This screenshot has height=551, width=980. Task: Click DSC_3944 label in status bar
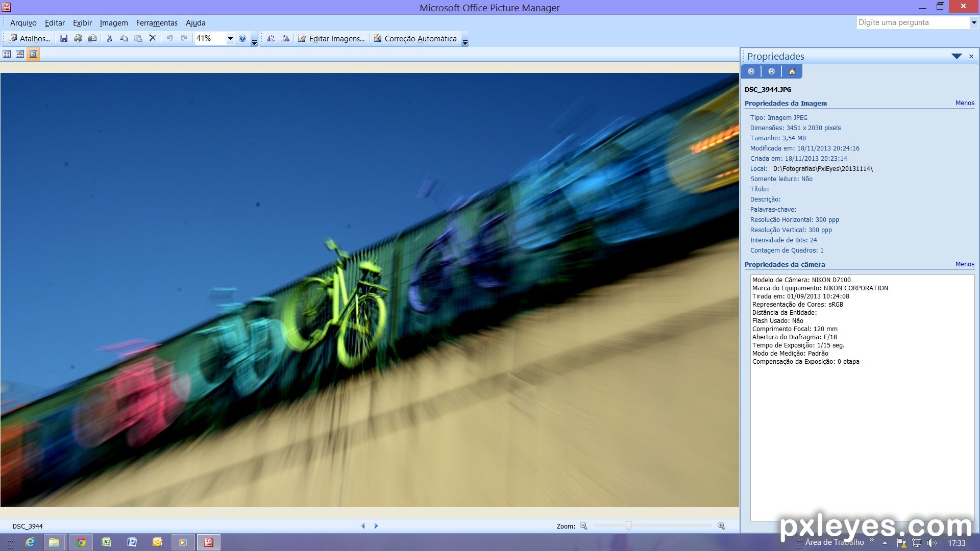pos(28,526)
